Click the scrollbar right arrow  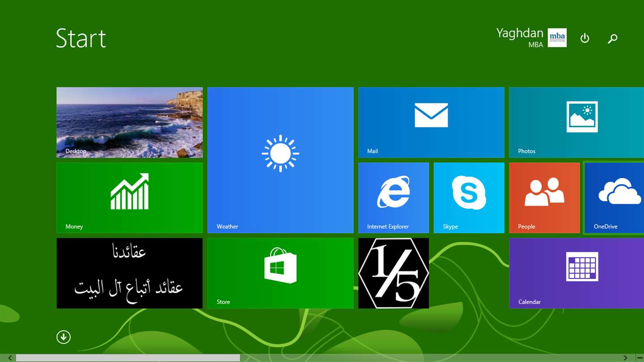click(x=626, y=358)
